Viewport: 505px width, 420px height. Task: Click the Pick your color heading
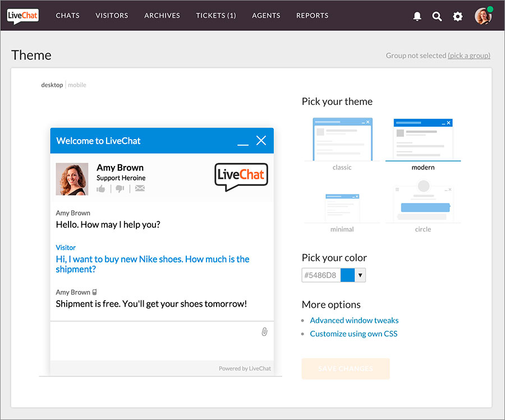coord(334,258)
